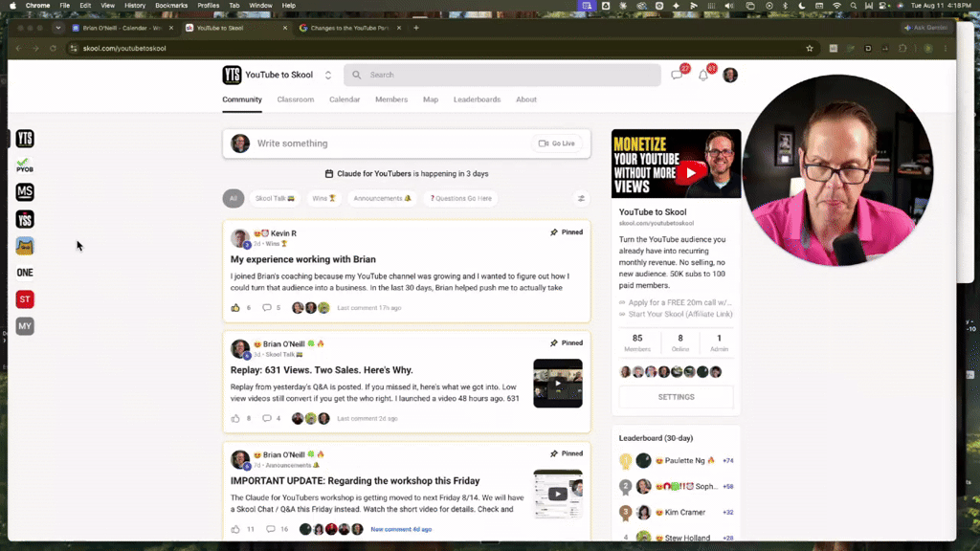The width and height of the screenshot is (980, 551).
Task: Switch to the Classroom tab
Action: coord(296,99)
